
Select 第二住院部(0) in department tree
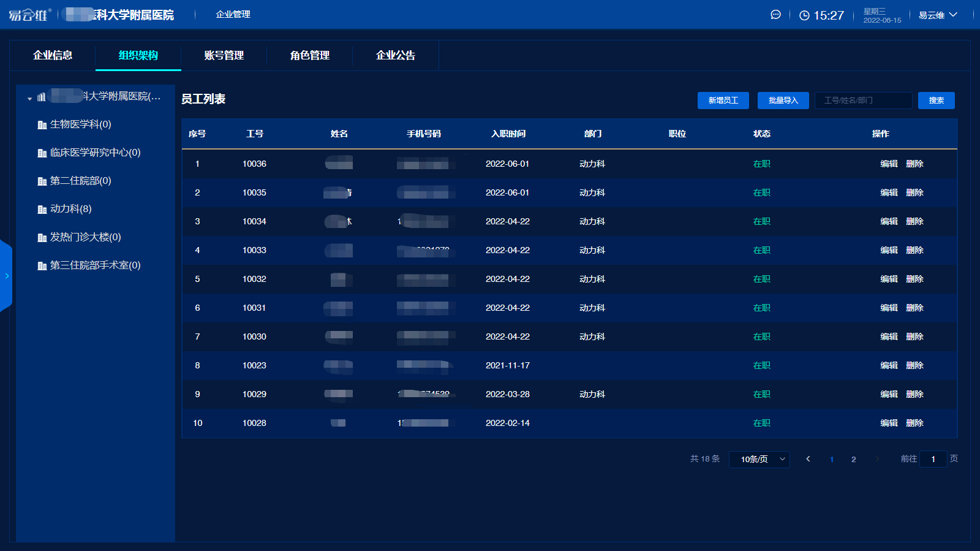[80, 181]
